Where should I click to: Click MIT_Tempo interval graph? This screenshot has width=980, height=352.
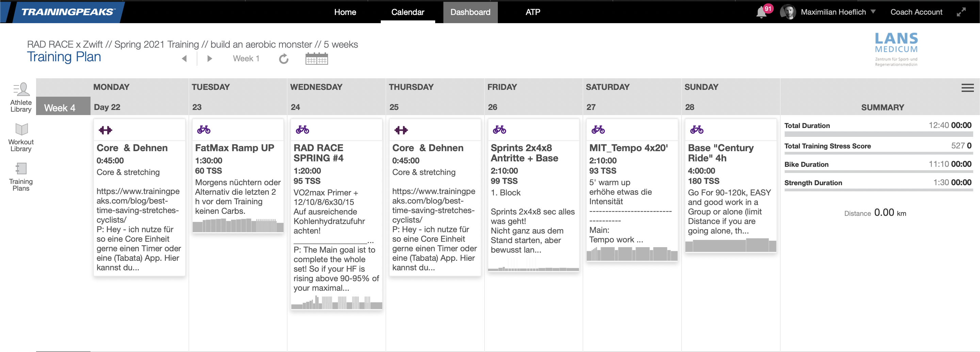[x=632, y=254]
